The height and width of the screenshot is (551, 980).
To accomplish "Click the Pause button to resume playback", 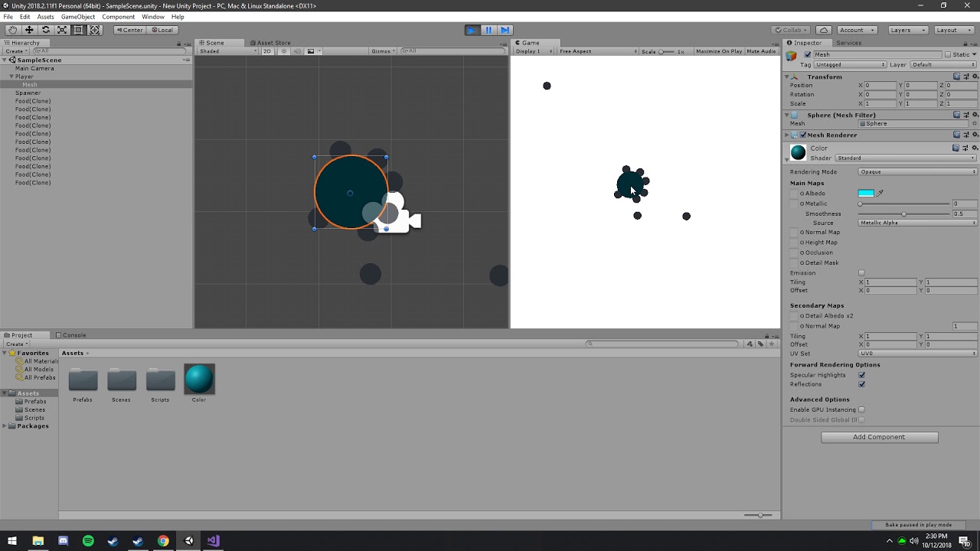I will click(488, 29).
